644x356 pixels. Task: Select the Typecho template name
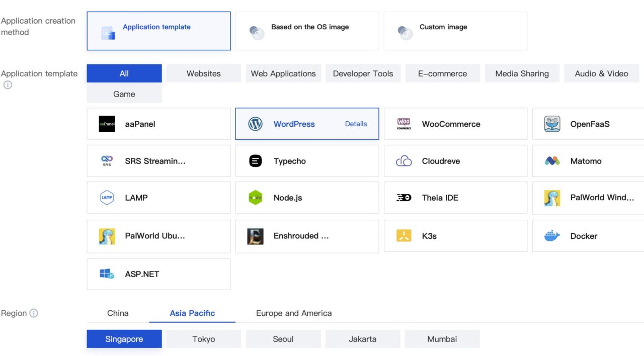click(x=290, y=161)
